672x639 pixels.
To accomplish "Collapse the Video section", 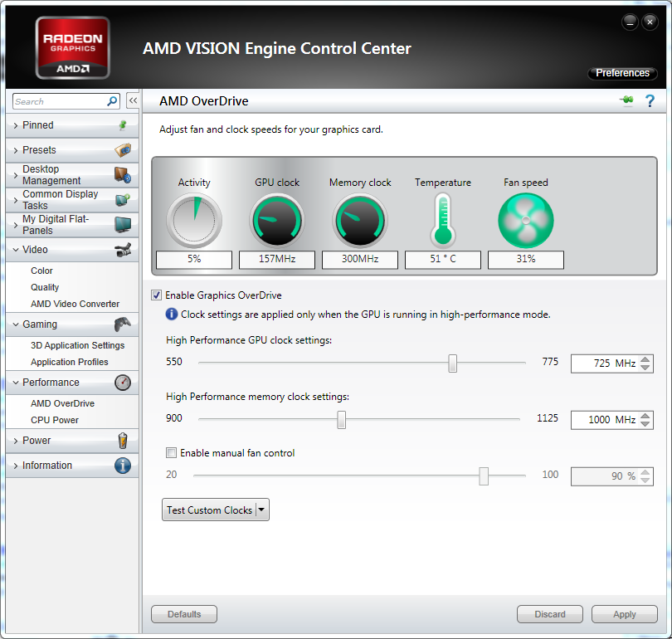I will point(72,250).
